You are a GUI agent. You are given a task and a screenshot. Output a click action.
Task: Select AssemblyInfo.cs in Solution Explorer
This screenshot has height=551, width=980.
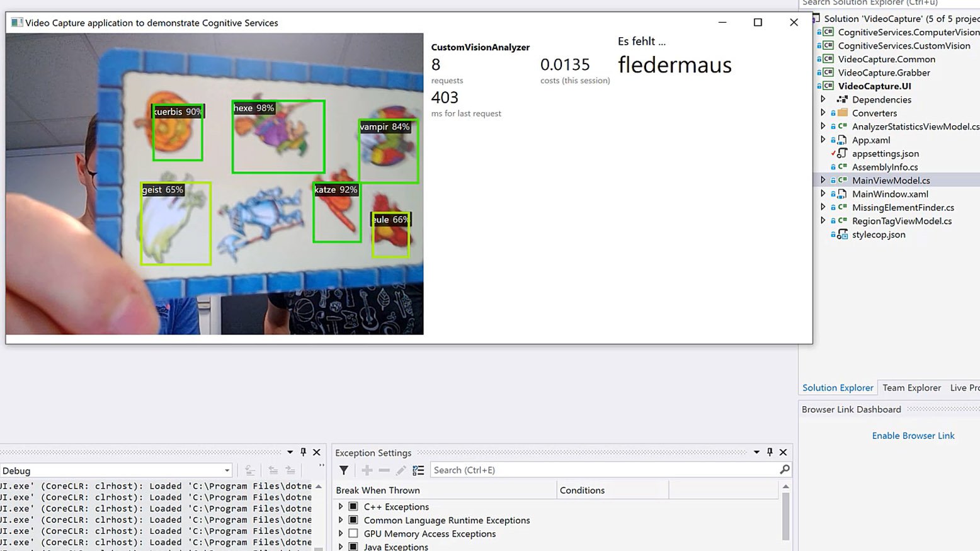(885, 167)
